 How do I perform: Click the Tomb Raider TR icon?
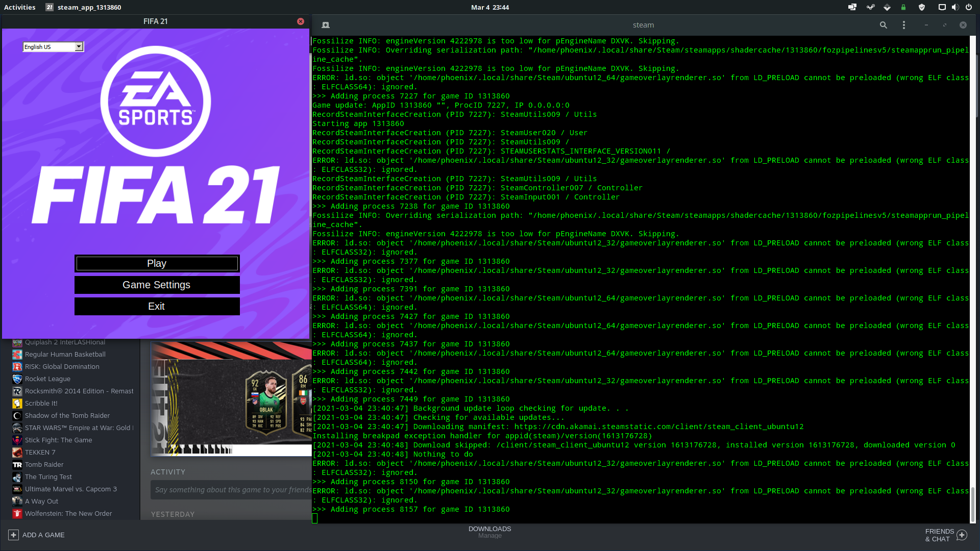(17, 465)
